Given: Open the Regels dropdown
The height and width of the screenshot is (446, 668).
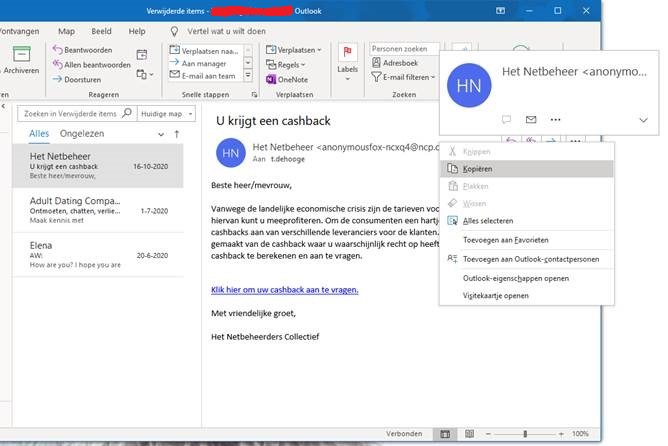Looking at the screenshot, I should [x=286, y=65].
